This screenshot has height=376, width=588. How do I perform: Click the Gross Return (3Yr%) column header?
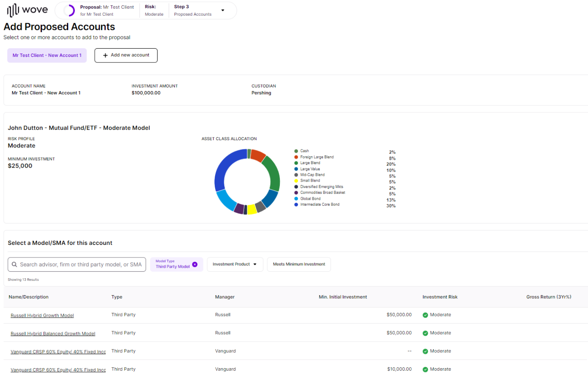pyautogui.click(x=549, y=297)
